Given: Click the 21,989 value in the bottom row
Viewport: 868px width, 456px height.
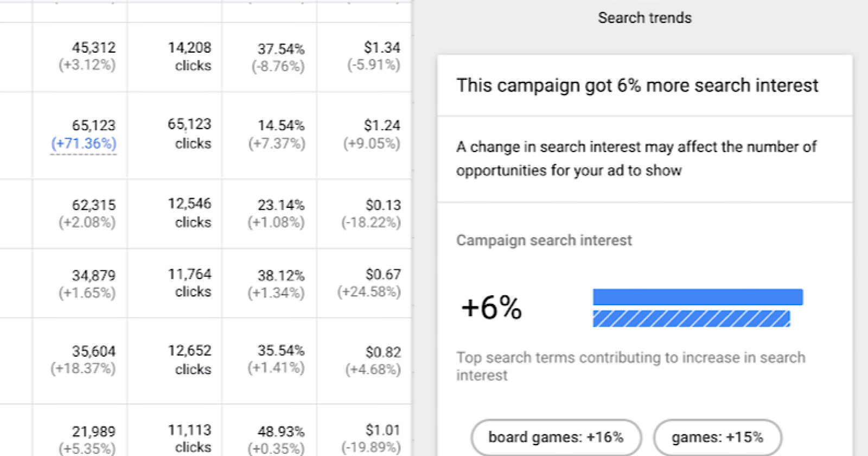Looking at the screenshot, I should click(93, 431).
